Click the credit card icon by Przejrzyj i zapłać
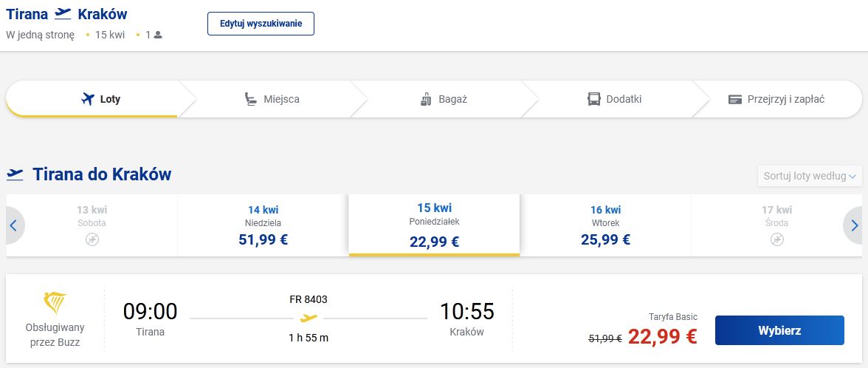 click(x=734, y=99)
